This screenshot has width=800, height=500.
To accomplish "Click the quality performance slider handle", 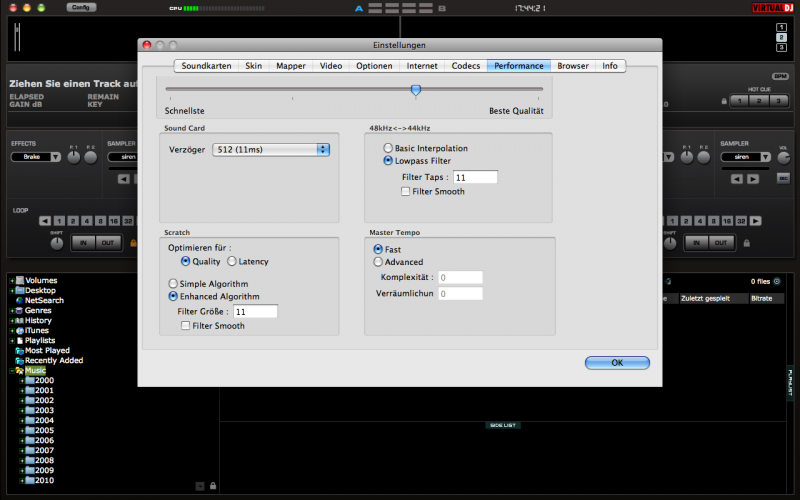I will [415, 90].
